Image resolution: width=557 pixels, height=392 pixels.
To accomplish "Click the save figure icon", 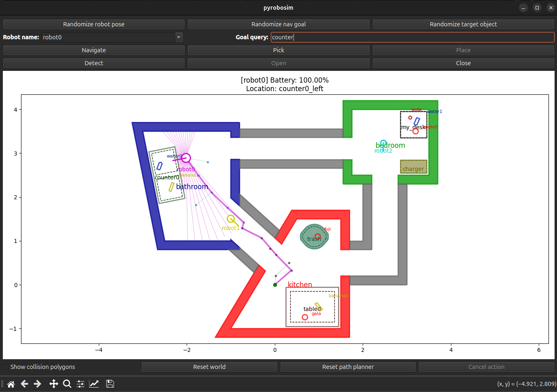I will (x=110, y=383).
